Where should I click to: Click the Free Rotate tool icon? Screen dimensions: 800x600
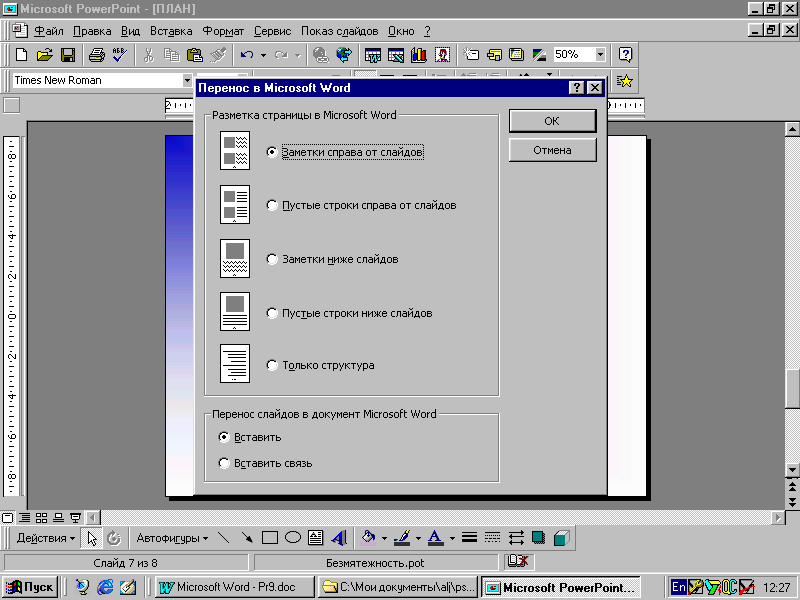point(114,538)
